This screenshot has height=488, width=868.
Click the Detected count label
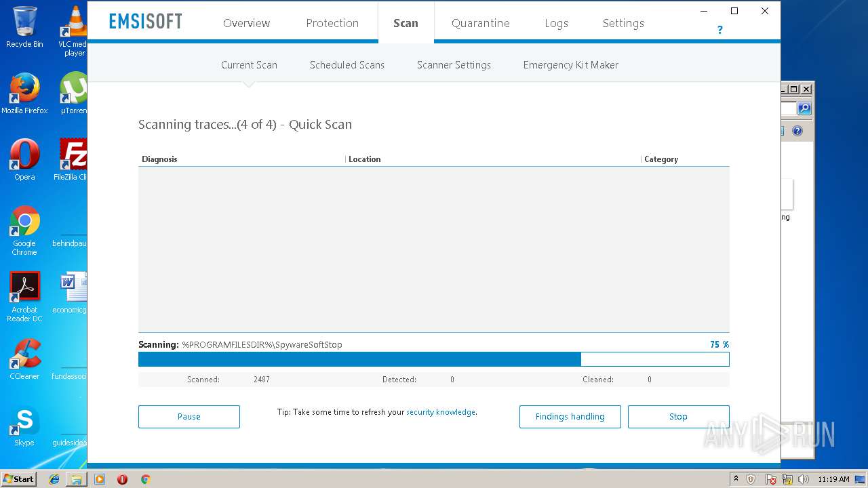[399, 380]
